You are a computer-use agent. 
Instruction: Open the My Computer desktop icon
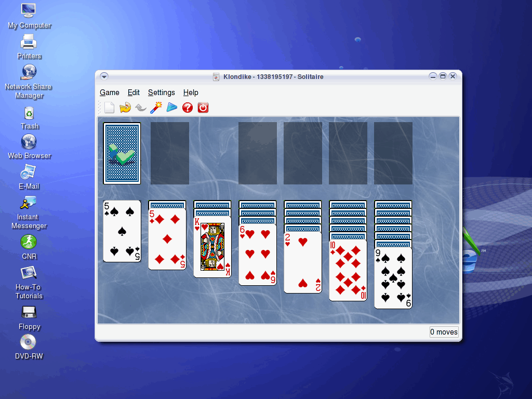coord(29,16)
